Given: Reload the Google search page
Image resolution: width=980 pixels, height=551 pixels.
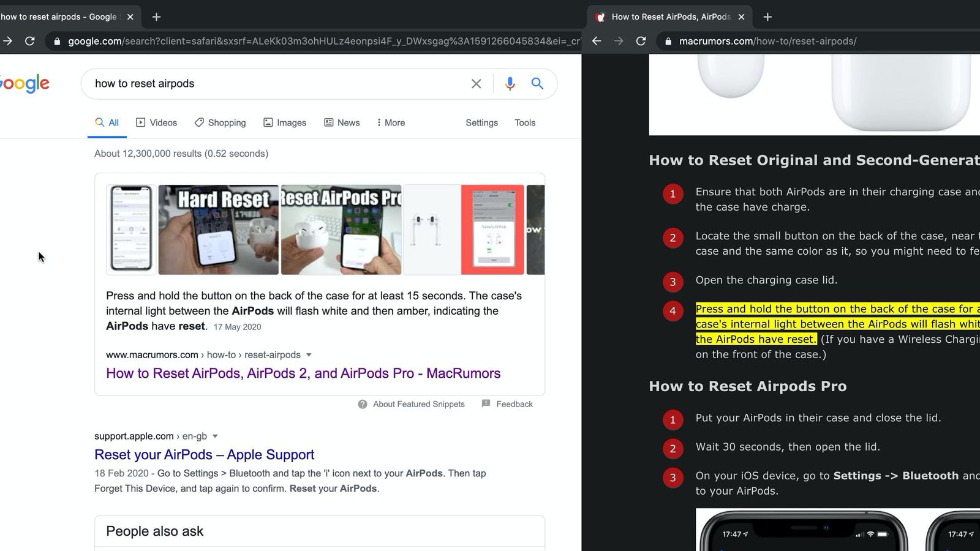Looking at the screenshot, I should [x=29, y=41].
